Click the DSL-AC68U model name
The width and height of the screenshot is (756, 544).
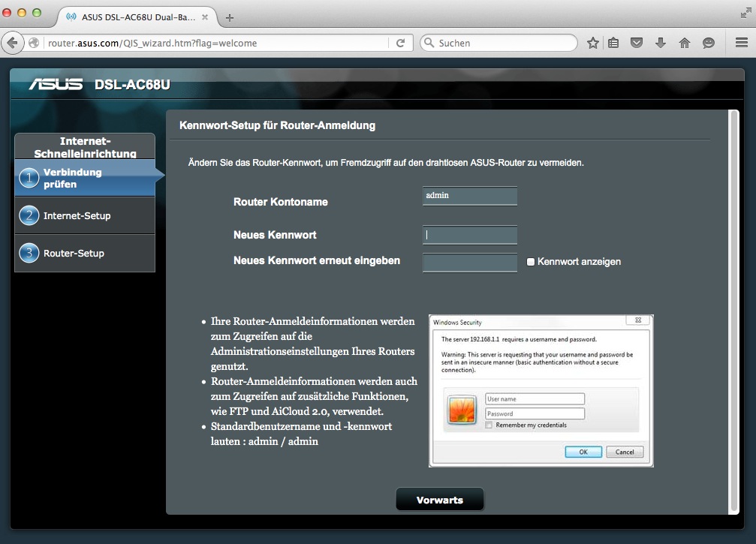(132, 84)
